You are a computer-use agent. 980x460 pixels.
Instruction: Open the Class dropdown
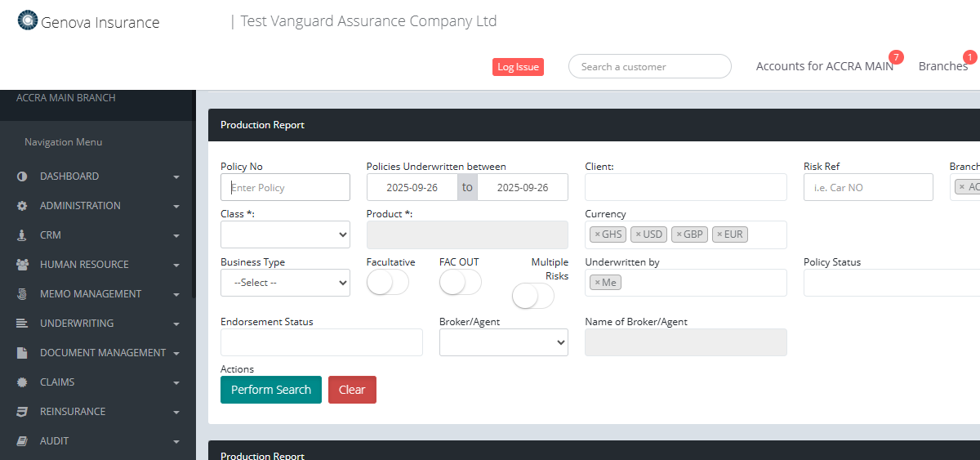pyautogui.click(x=285, y=234)
